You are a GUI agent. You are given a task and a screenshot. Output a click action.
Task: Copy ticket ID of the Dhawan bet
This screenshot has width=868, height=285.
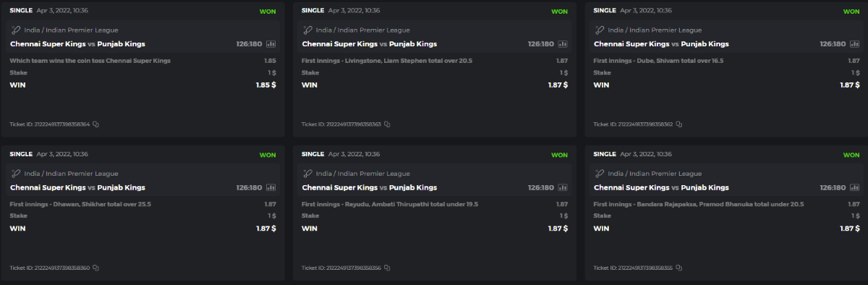click(95, 268)
